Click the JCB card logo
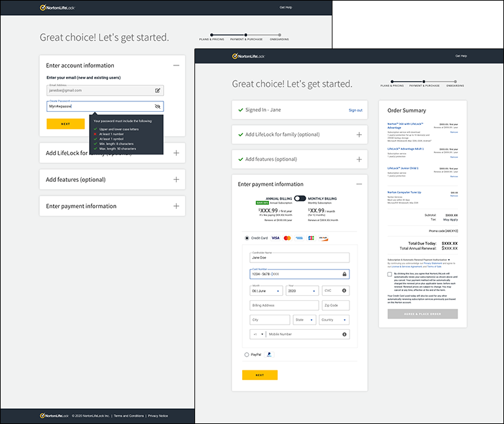 [x=311, y=238]
